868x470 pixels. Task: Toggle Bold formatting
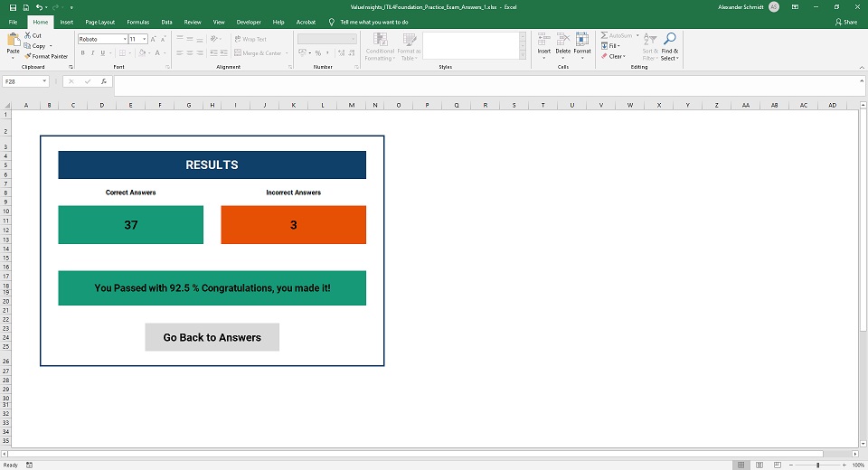coord(82,53)
